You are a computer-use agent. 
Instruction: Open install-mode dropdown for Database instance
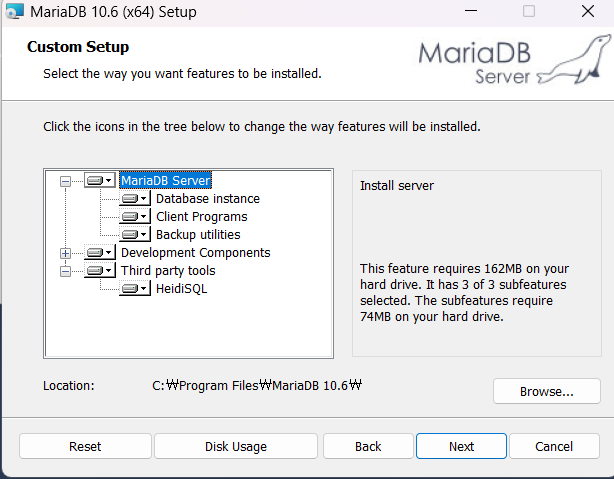[x=135, y=199]
